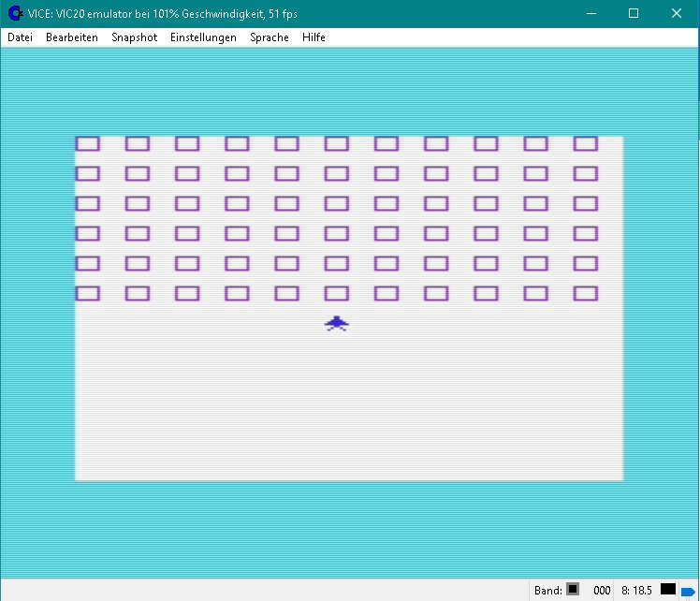700x601 pixels.
Task: Open the Snapshot menu
Action: pos(135,37)
